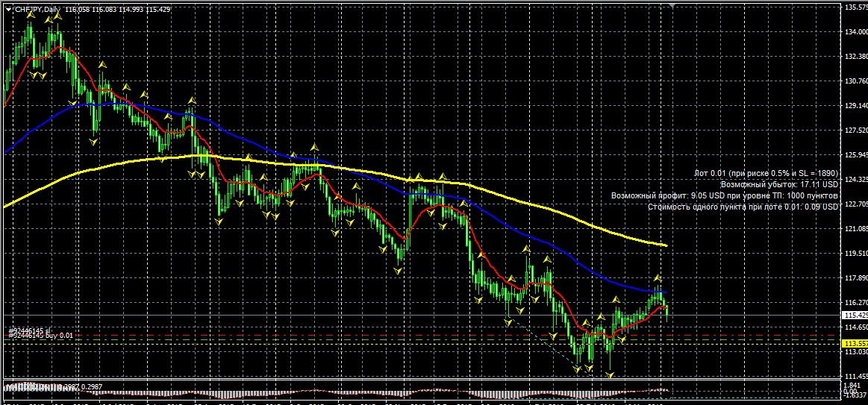Click the '#92446145 buy 0.01' order label
The width and height of the screenshot is (868, 405).
click(40, 336)
